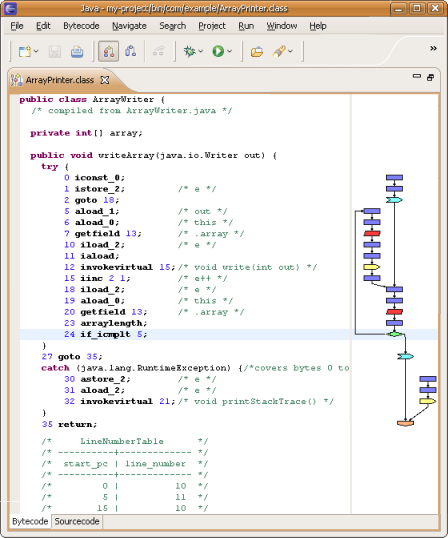Click the '7 getfield 13;' instruction

(x=103, y=234)
